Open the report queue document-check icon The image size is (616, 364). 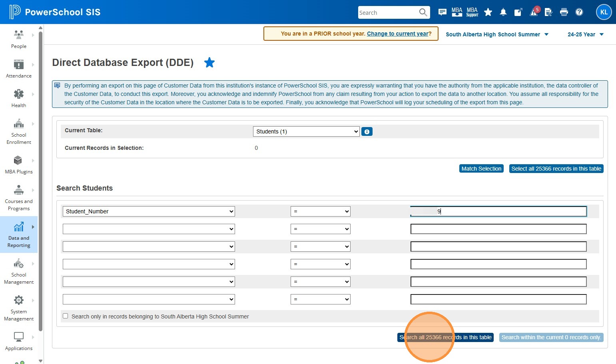tap(548, 12)
